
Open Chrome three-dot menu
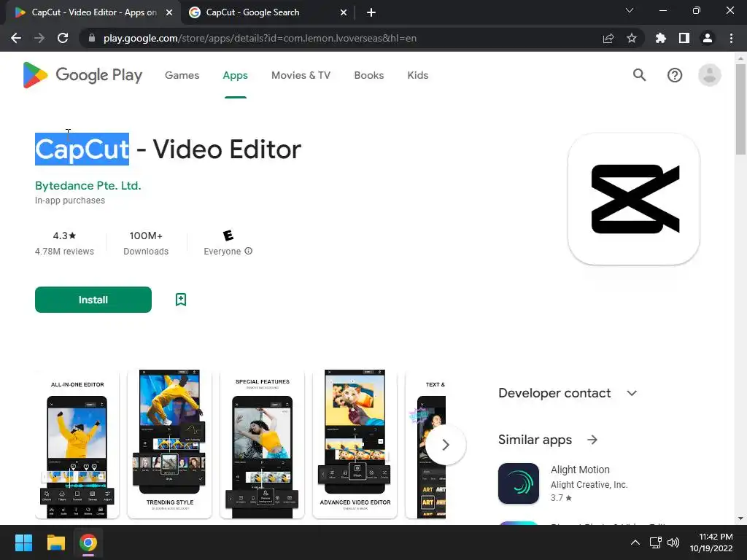(x=731, y=38)
